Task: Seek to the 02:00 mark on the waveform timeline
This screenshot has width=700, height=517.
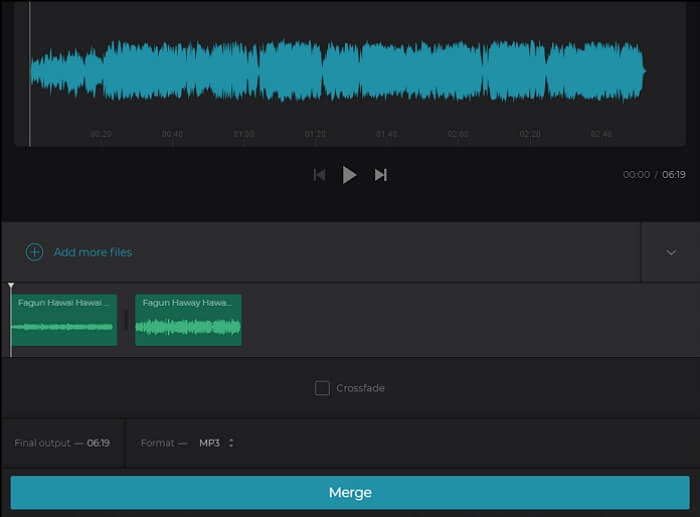Action: [458, 134]
